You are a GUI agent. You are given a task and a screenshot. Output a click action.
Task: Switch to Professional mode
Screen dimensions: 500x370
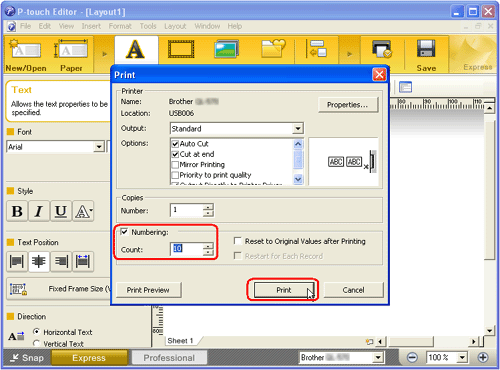coord(169,358)
